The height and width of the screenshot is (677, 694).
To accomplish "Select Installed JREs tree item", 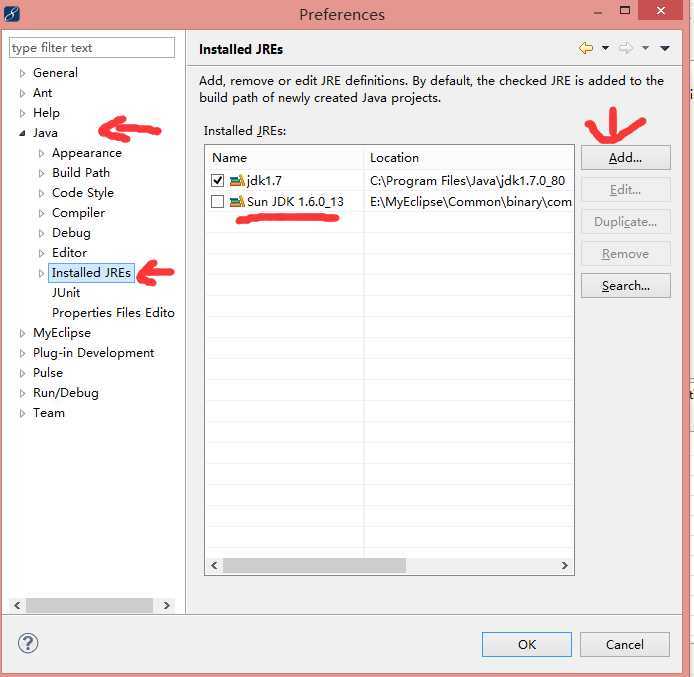I will (91, 273).
